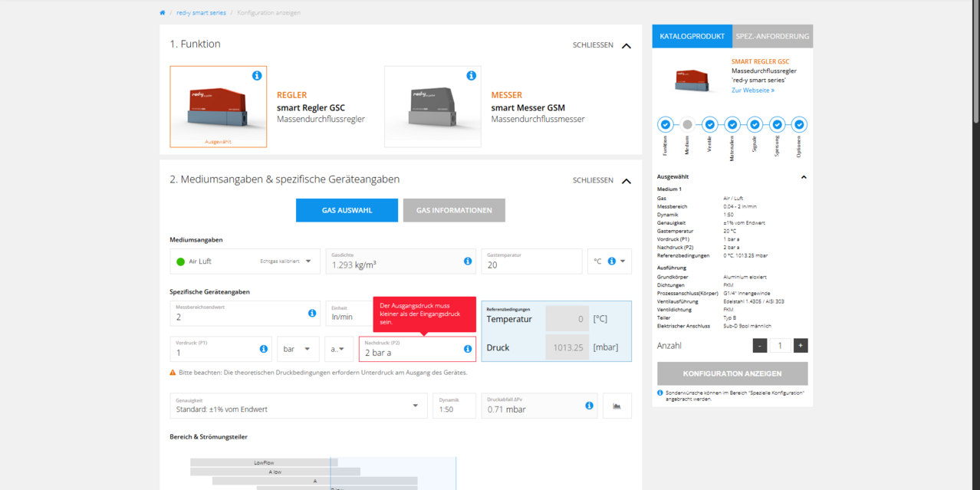This screenshot has width=980, height=490.
Task: Open the Genauigkeit accuracy dropdown
Action: click(298, 406)
